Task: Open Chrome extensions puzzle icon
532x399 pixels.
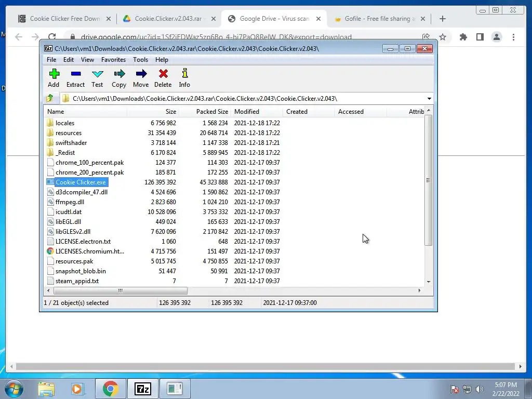Action: coord(463,37)
